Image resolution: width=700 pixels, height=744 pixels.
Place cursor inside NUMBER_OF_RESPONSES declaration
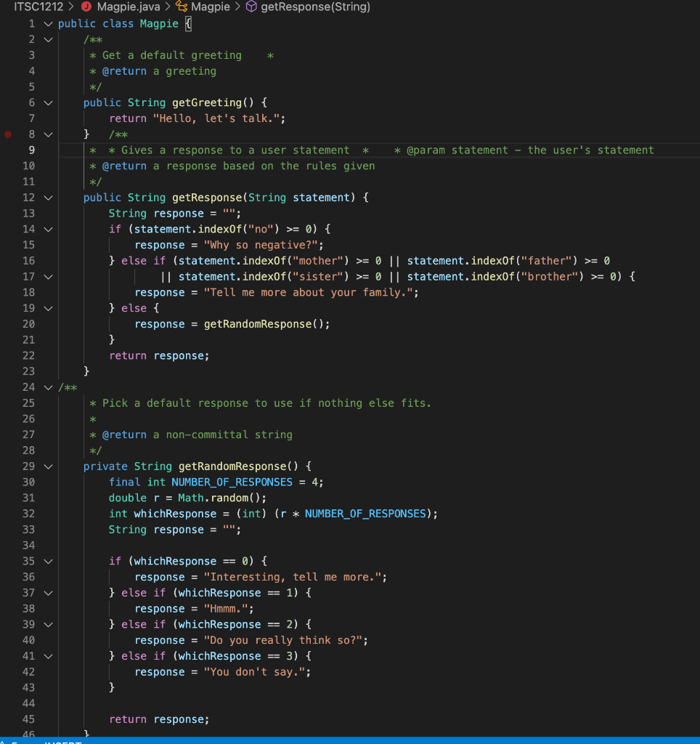click(232, 482)
